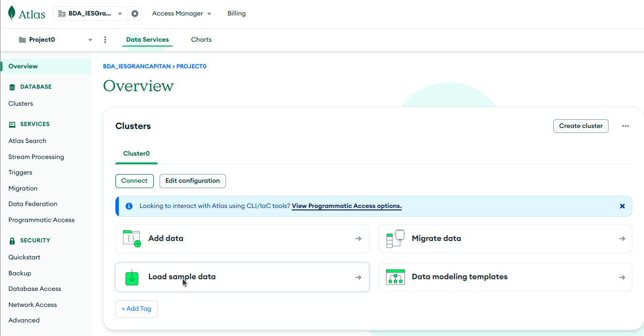Click the DATABASE section heading
Viewport: 644px width, 336px height.
pyautogui.click(x=36, y=87)
